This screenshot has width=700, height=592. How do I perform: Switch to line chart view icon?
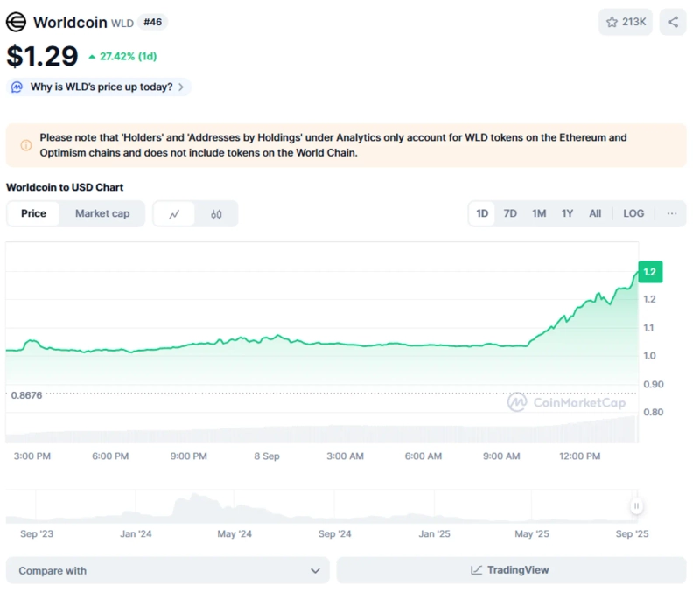pos(175,214)
